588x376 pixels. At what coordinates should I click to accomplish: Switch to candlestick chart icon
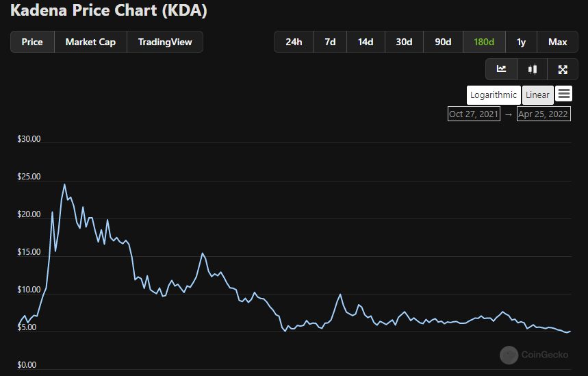pyautogui.click(x=532, y=69)
